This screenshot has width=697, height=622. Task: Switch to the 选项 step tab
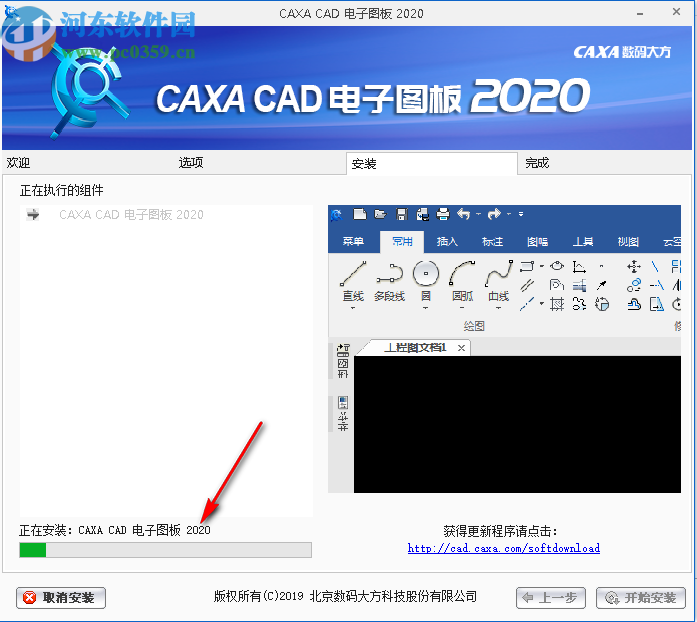pos(191,163)
